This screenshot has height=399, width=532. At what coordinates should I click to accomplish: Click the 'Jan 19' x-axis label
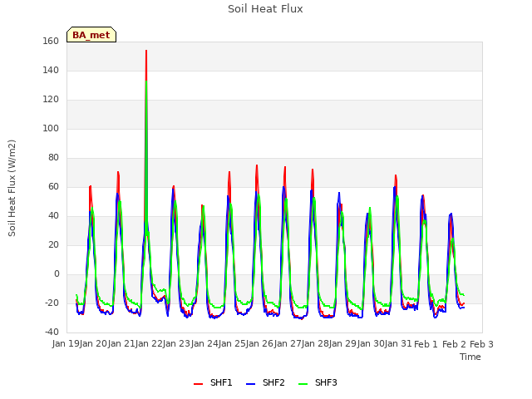66,343
